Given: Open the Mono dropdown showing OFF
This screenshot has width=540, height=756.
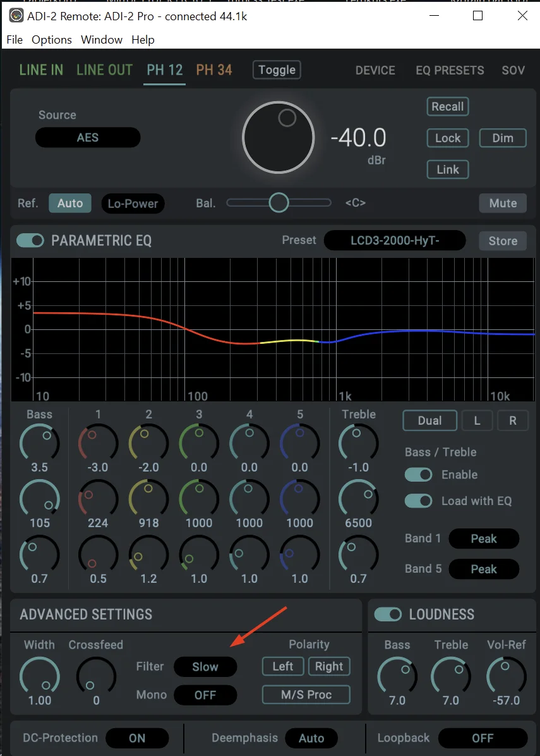Looking at the screenshot, I should click(205, 695).
